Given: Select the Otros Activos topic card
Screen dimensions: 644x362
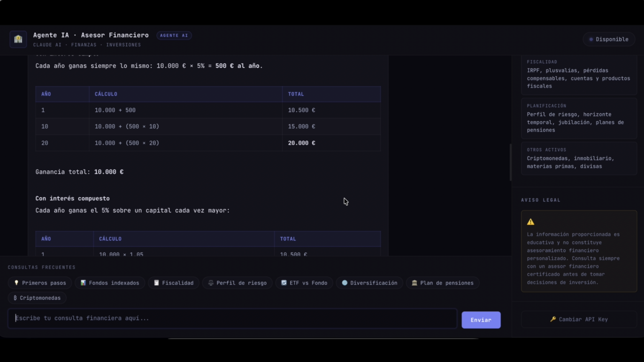Looking at the screenshot, I should click(579, 158).
